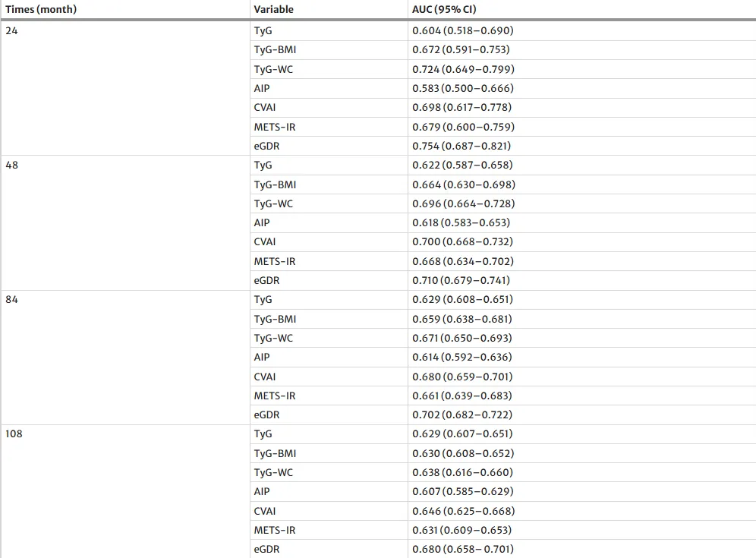Click eGDR AUC value 0.754 (0.687–0.821)
The height and width of the screenshot is (558, 756).
[x=461, y=146]
